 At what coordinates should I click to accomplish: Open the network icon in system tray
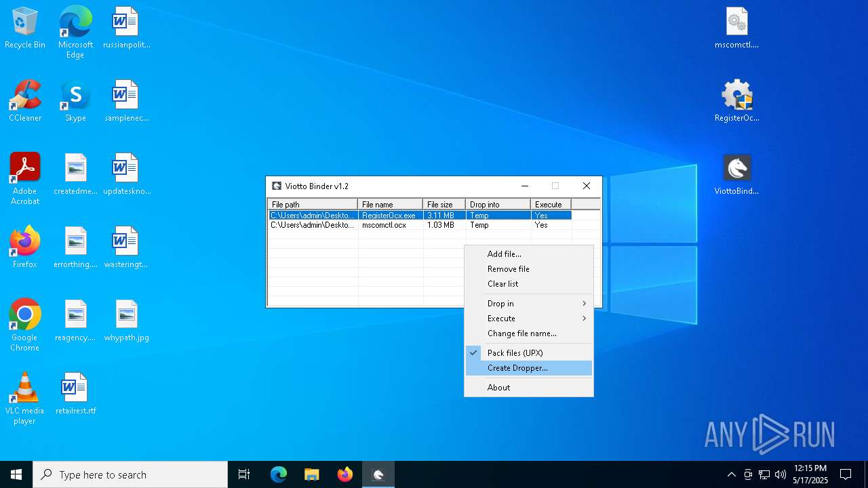[x=764, y=474]
